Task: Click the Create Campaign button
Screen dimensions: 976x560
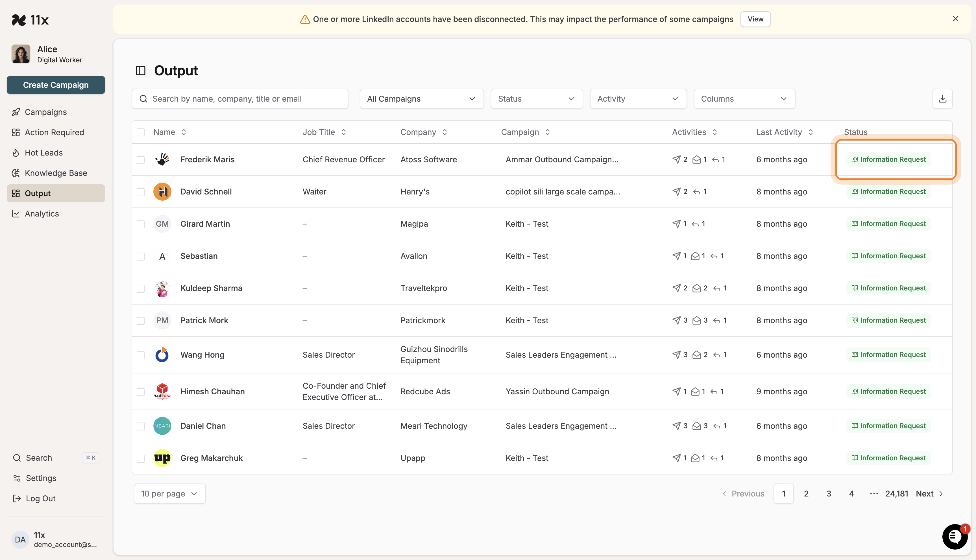Action: [55, 85]
